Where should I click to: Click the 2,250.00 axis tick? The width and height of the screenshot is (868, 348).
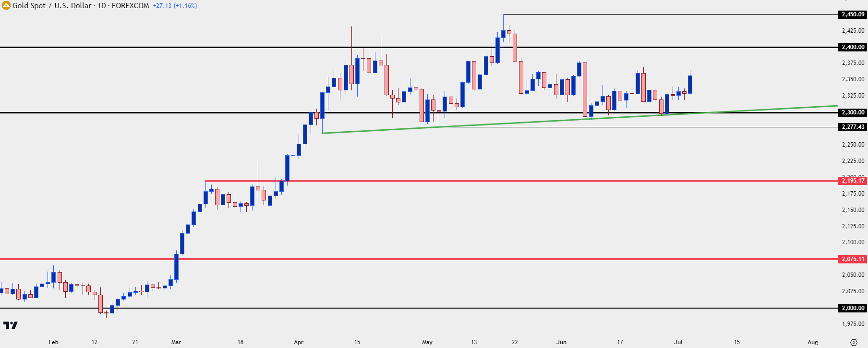point(853,145)
